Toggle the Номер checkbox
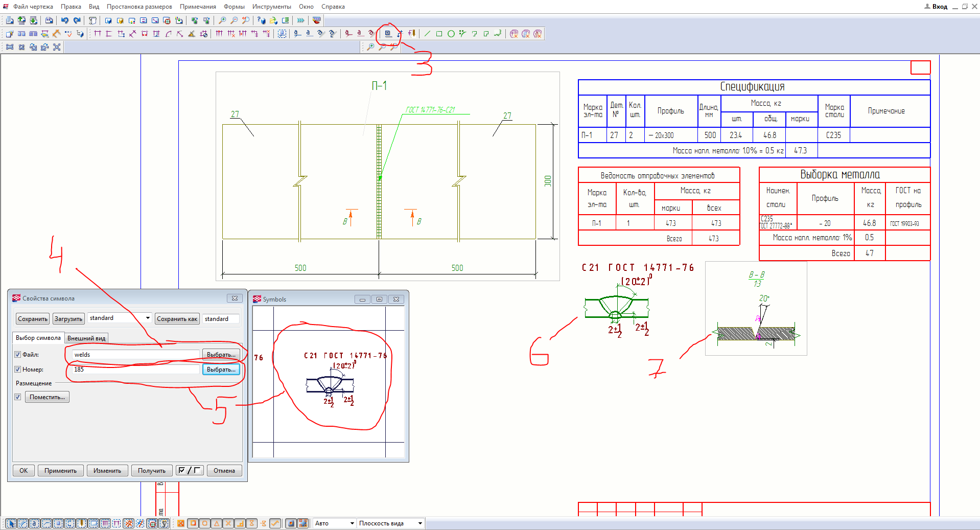The width and height of the screenshot is (980, 530). [18, 370]
